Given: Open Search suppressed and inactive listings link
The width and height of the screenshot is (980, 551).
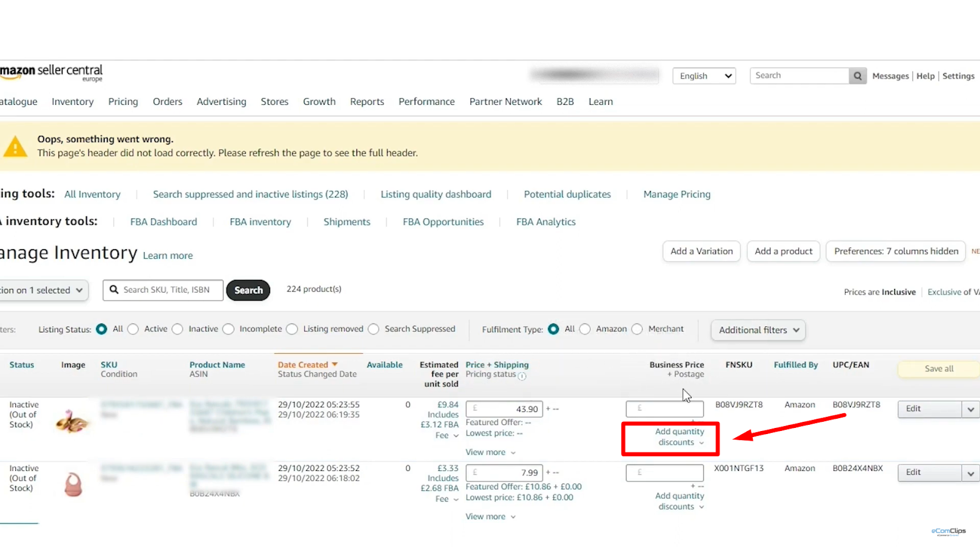Looking at the screenshot, I should click(x=251, y=194).
